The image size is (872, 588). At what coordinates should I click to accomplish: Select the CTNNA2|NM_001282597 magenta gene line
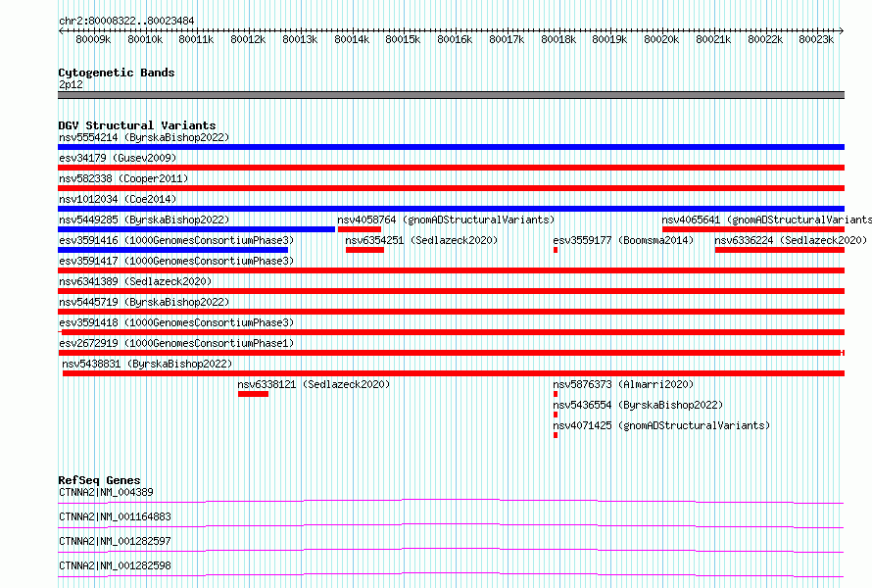tap(451, 551)
